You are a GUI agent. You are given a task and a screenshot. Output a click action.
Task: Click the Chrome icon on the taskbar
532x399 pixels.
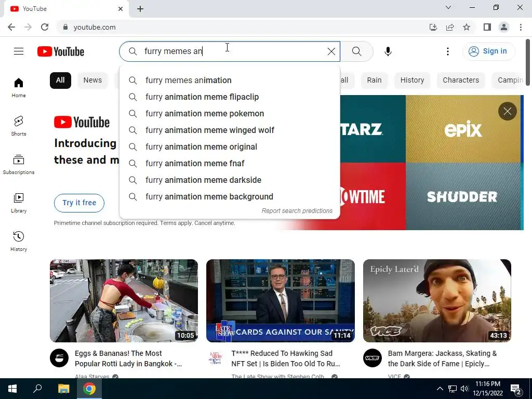pyautogui.click(x=89, y=389)
